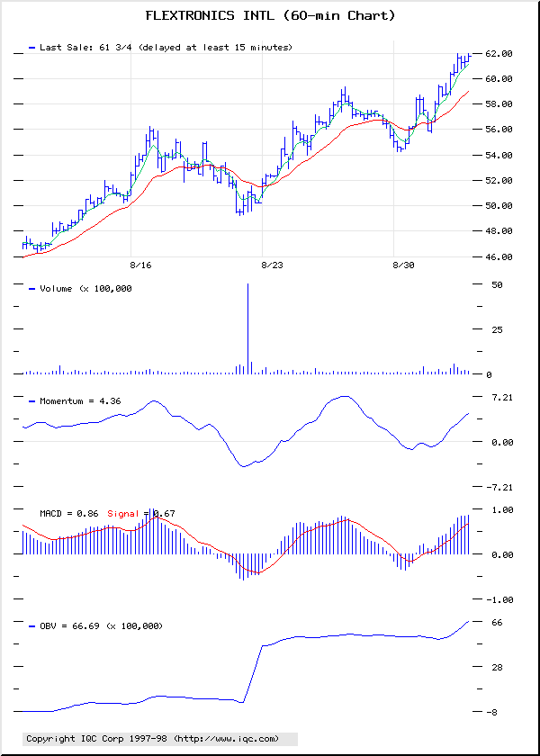Click the 54.00 price axis label

(499, 155)
